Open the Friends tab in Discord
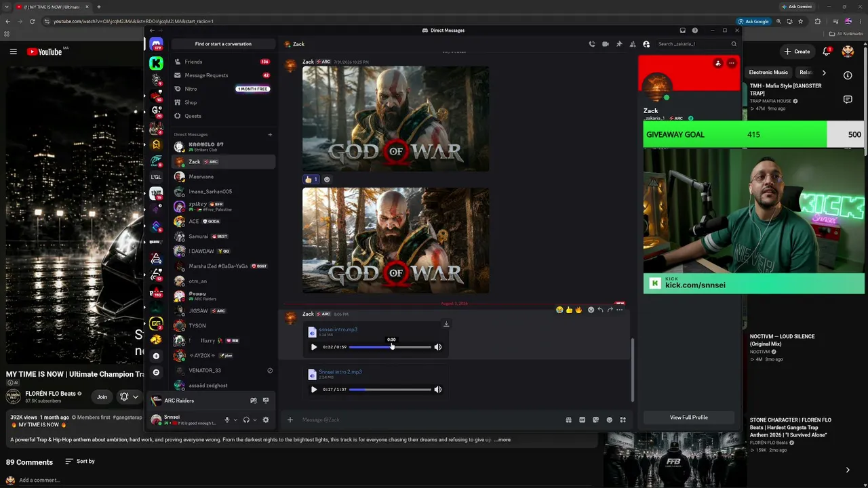 point(223,62)
